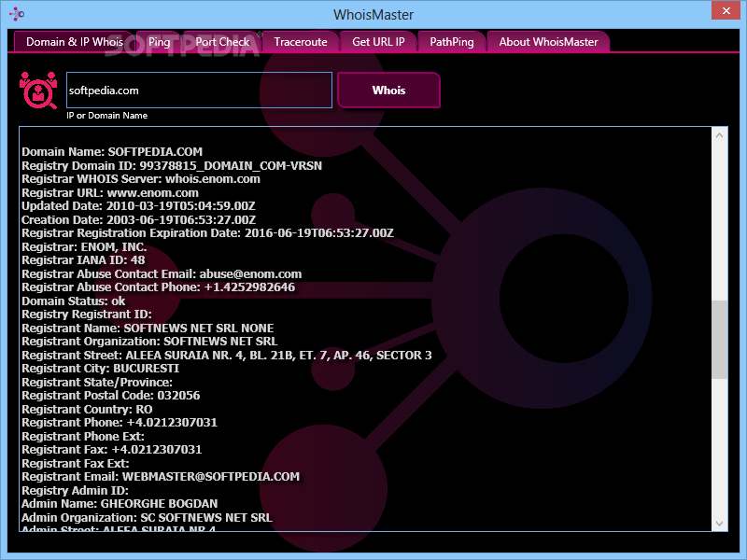Click 'Registrant Country: RO' line

point(87,410)
